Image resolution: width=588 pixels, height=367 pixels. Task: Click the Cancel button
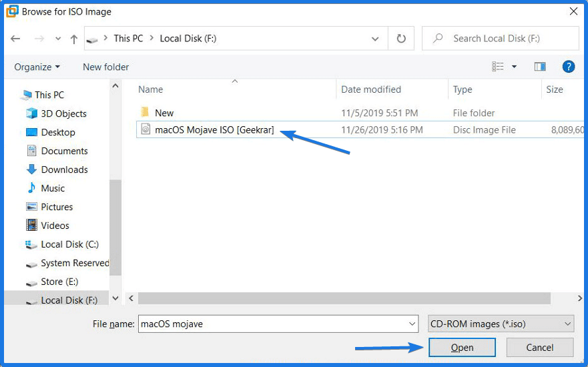540,348
